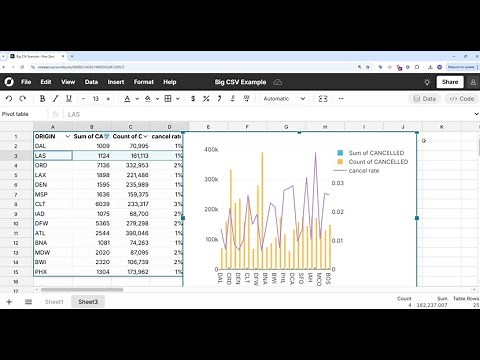Viewport: 480px width, 360px height.
Task: Open the Edit menu
Action: 46,82
